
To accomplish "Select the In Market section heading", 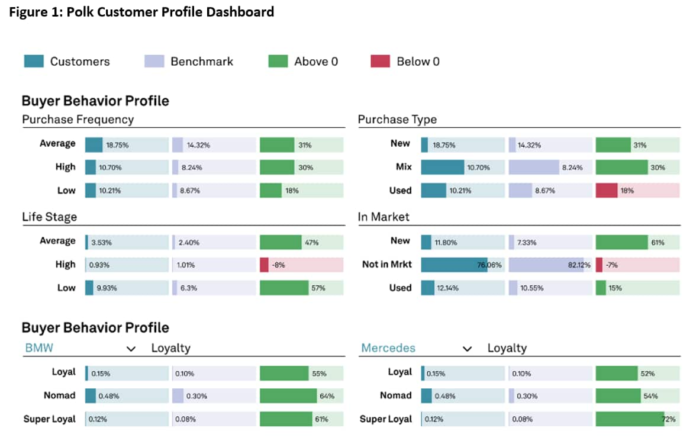I will tap(389, 216).
